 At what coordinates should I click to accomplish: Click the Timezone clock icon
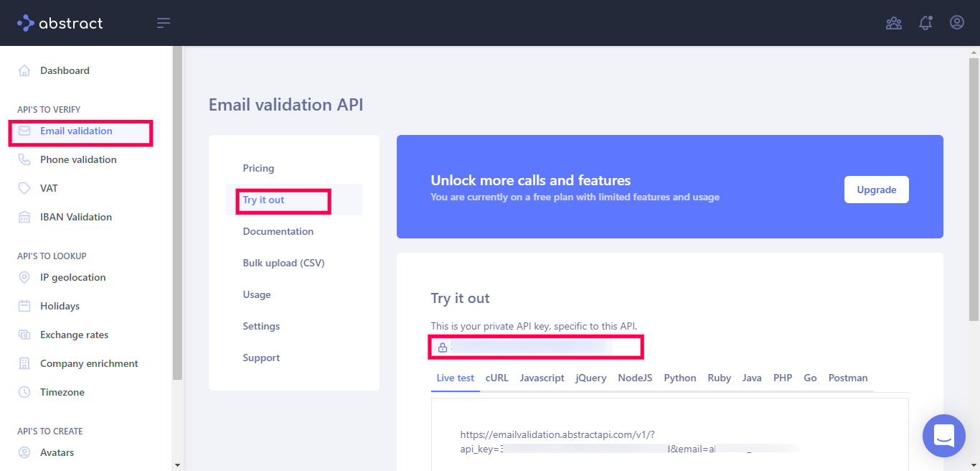click(x=24, y=392)
